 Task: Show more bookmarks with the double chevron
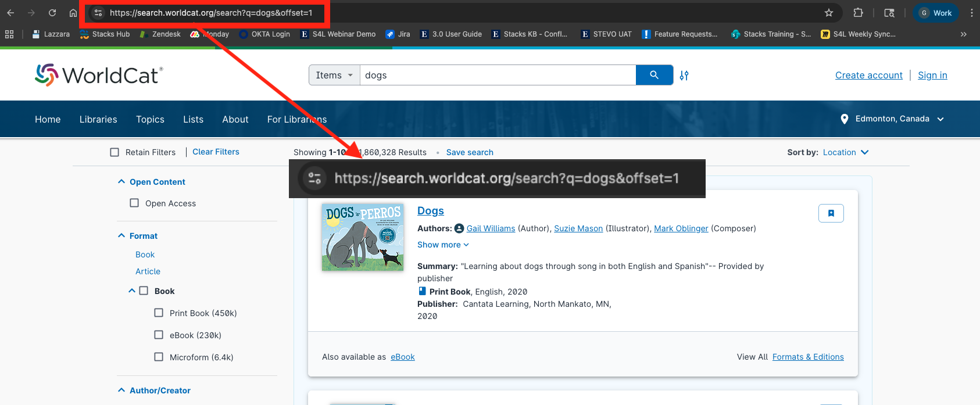click(963, 34)
